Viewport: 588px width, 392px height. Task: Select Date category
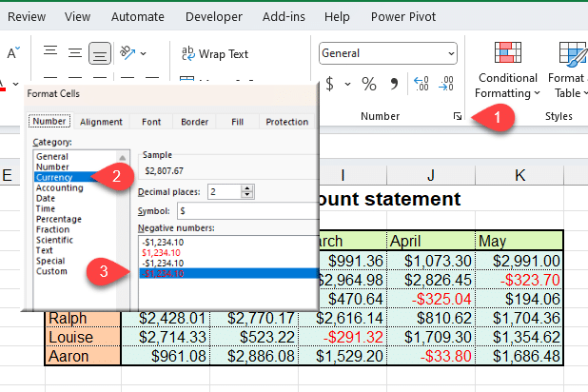[x=46, y=198]
